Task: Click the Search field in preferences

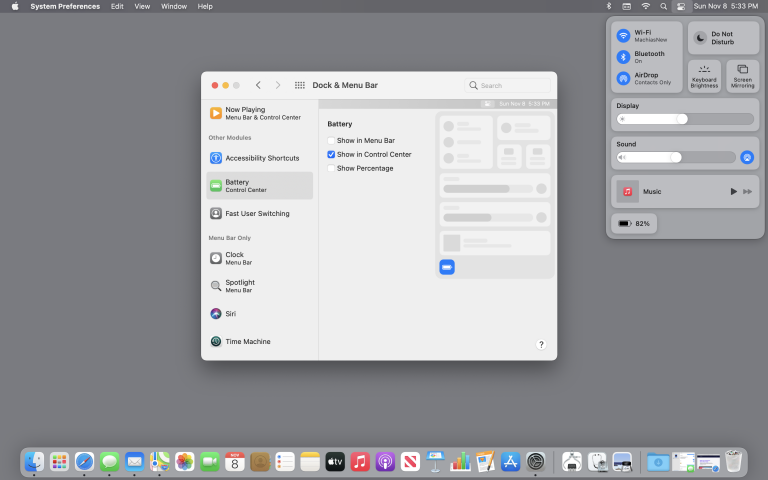Action: point(508,86)
